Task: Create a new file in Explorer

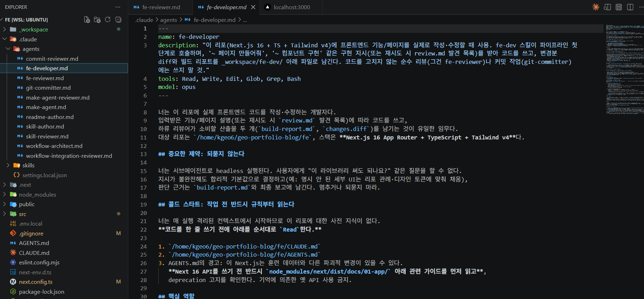Action: pos(87,20)
